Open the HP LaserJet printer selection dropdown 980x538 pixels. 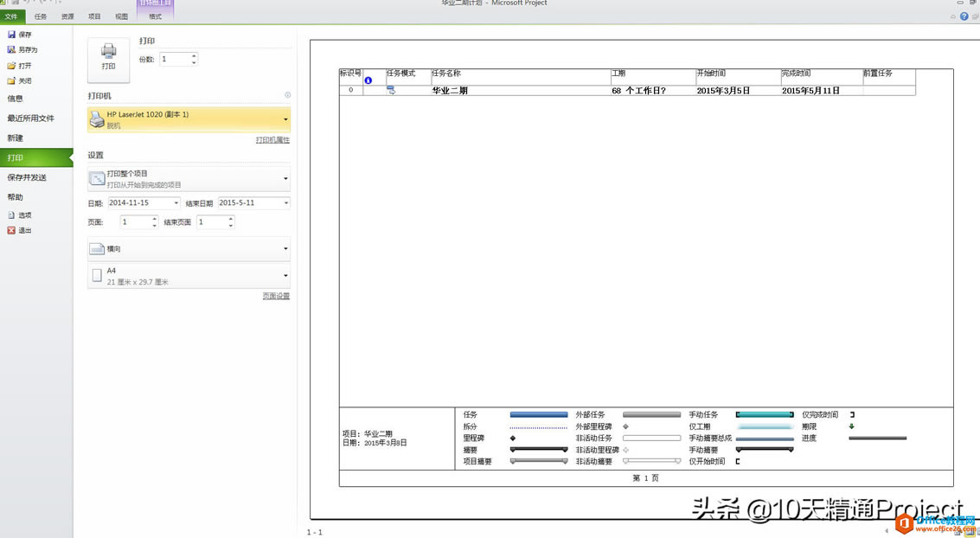pyautogui.click(x=285, y=118)
